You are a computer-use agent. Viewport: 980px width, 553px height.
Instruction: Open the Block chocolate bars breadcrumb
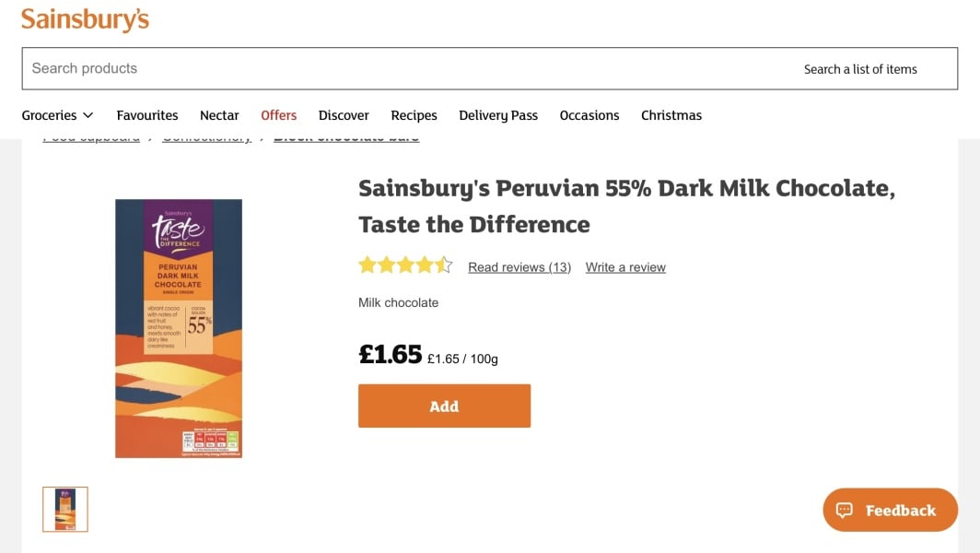coord(346,138)
